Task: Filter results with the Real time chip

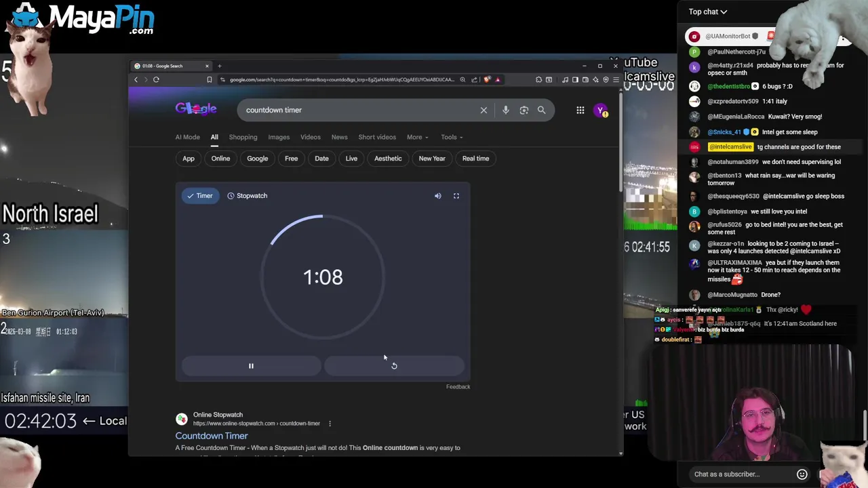Action: [x=475, y=159]
